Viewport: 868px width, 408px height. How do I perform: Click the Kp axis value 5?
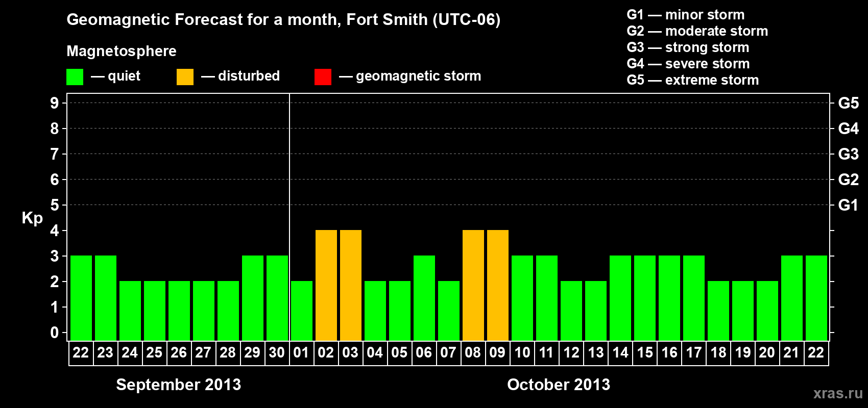55,205
